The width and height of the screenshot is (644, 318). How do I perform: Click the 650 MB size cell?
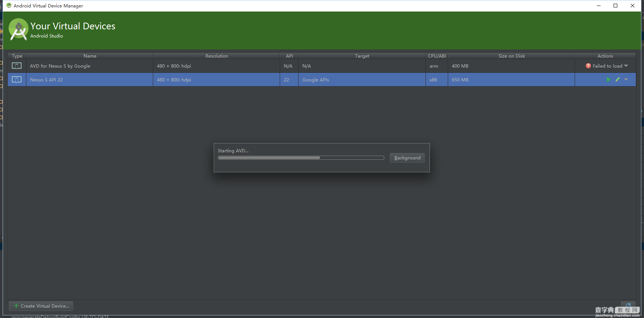pos(512,79)
